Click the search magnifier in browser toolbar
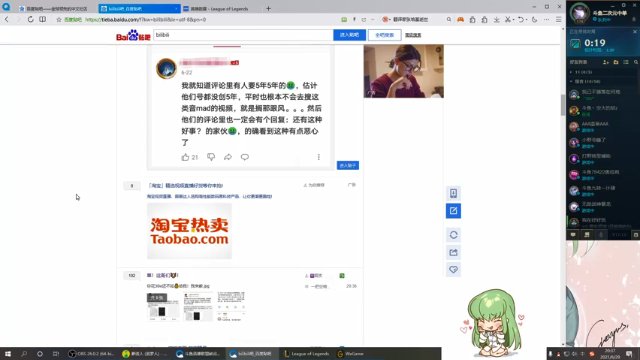 (x=449, y=20)
